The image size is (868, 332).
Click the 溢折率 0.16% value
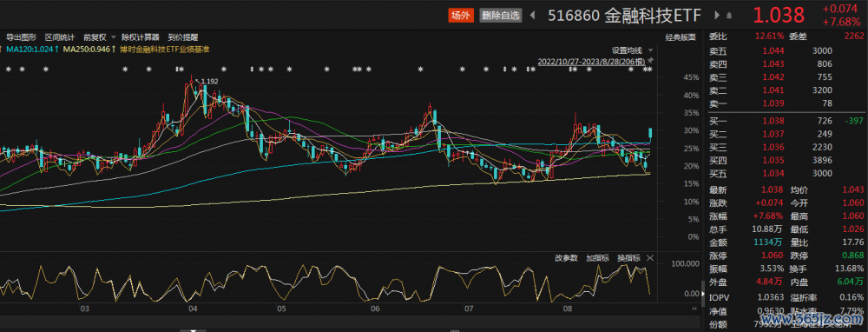(852, 297)
